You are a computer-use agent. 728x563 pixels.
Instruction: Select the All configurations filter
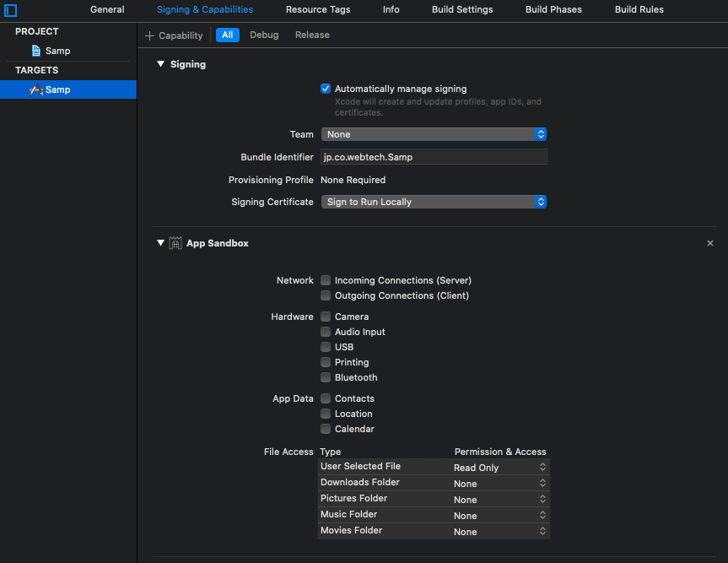pos(228,35)
